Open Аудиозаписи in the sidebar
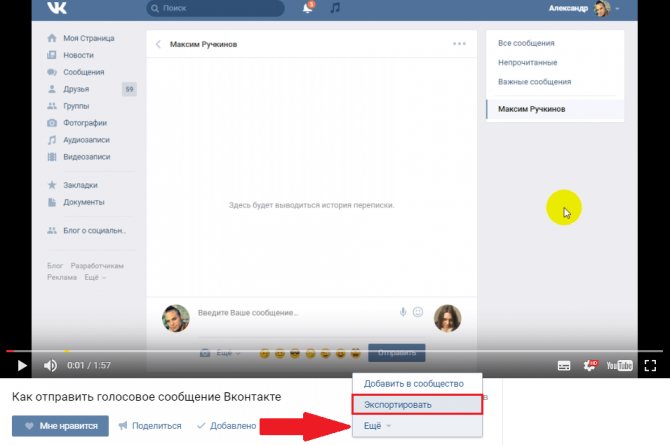 (x=86, y=140)
